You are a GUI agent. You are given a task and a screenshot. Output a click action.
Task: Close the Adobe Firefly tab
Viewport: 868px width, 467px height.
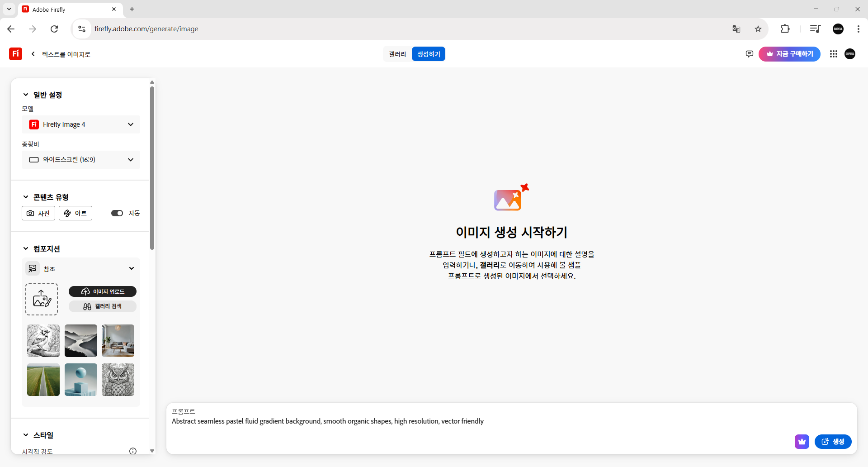click(x=114, y=9)
